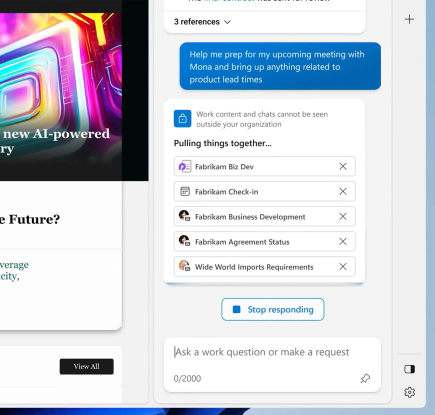Image resolution: width=435 pixels, height=415 pixels.
Task: Remove the Fabrikam Check-in reference
Action: [x=343, y=191]
